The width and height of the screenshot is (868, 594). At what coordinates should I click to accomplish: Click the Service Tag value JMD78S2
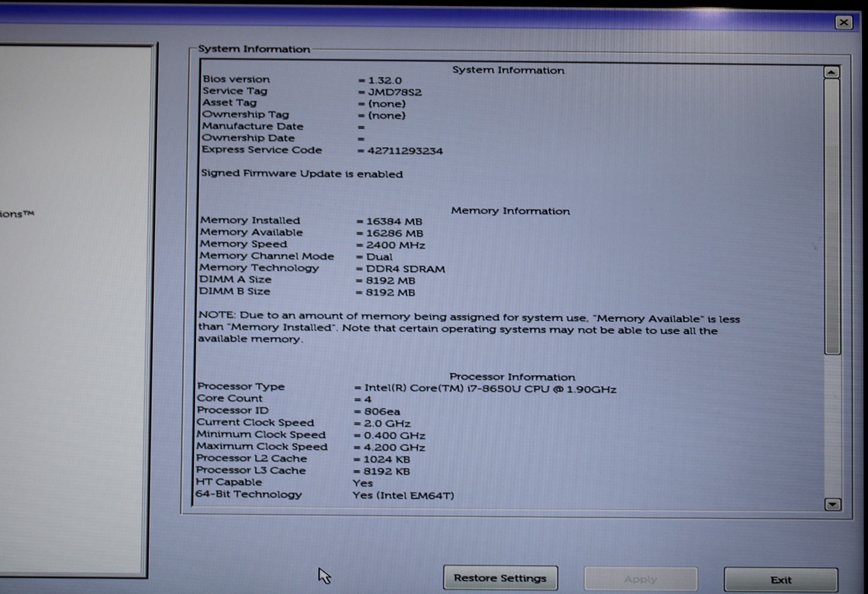tap(395, 92)
